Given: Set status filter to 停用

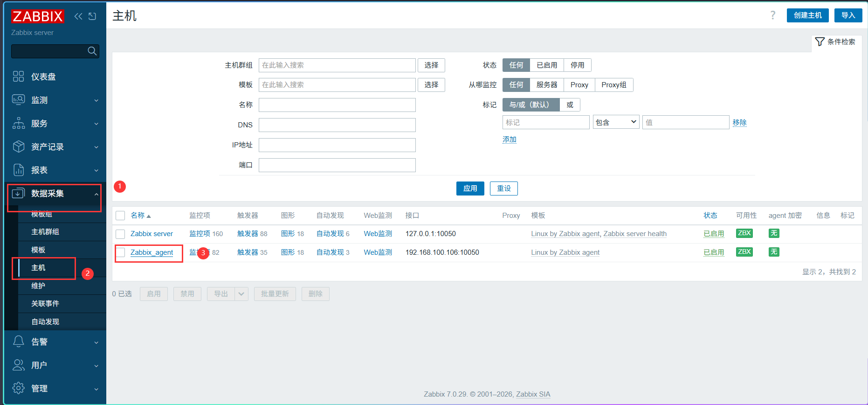Looking at the screenshot, I should 578,65.
